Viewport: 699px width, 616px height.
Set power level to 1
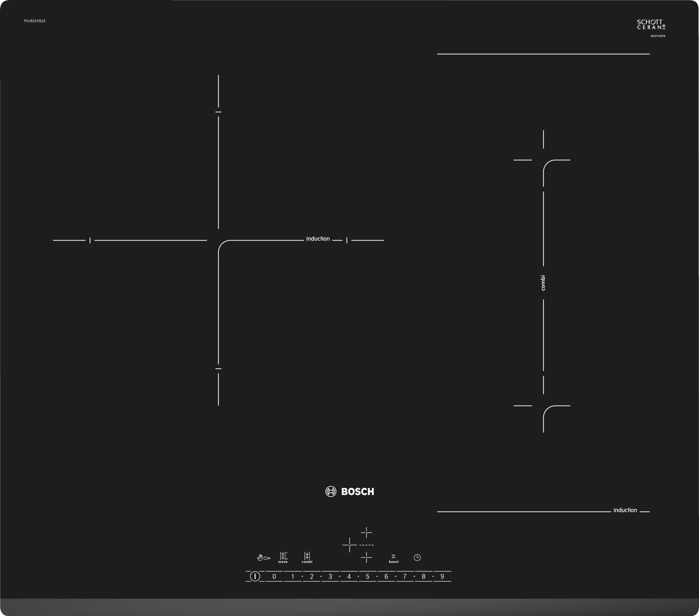point(293,577)
